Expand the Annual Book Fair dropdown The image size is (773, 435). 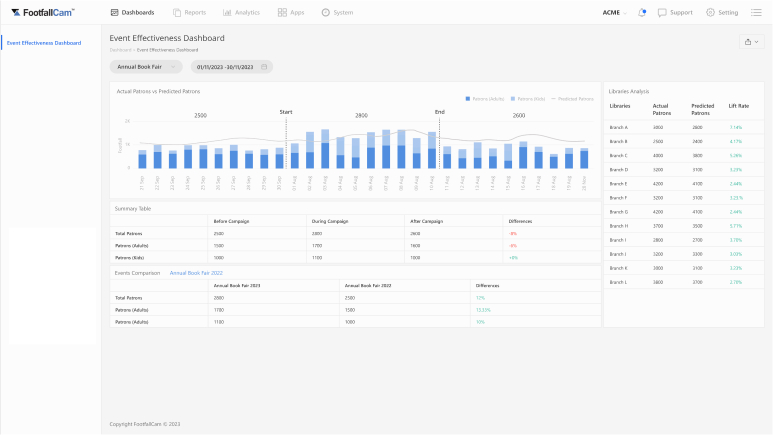pos(146,67)
